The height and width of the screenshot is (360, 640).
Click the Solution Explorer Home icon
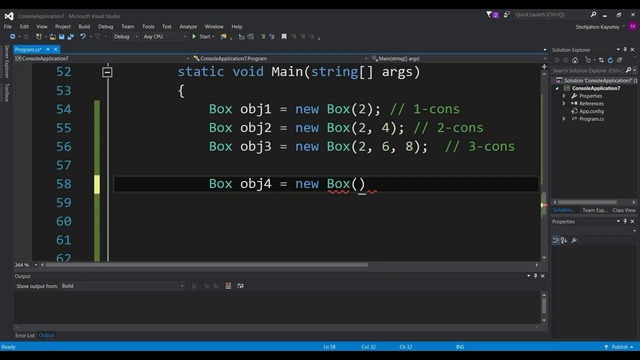click(x=575, y=60)
